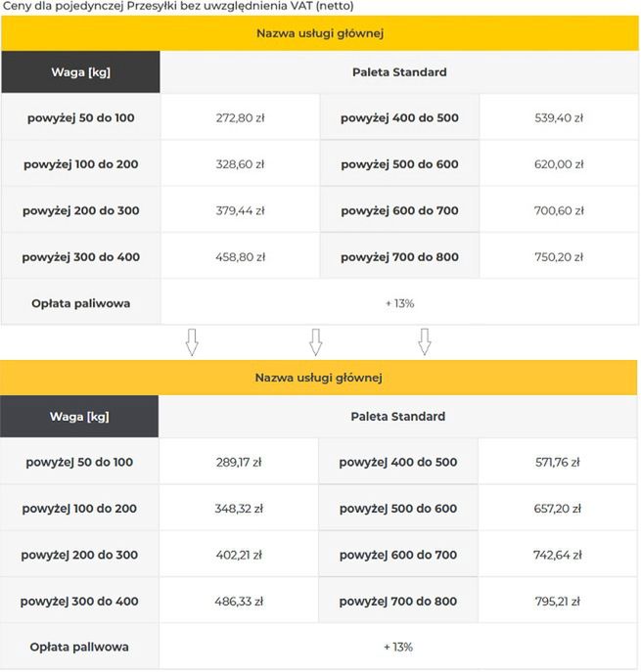The height and width of the screenshot is (672, 641).
Task: Click the + 13% value in the lower table
Action: (397, 648)
